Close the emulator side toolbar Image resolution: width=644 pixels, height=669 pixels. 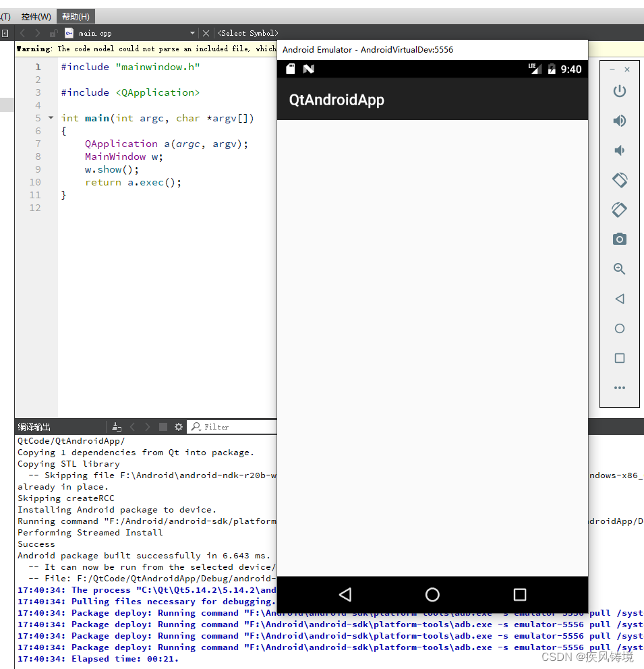pos(627,69)
